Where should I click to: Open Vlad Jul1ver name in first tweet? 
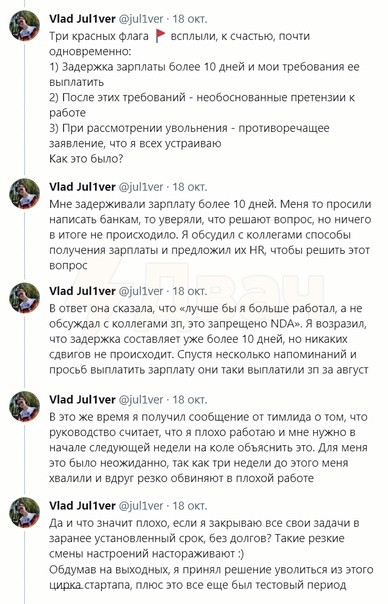(x=82, y=18)
